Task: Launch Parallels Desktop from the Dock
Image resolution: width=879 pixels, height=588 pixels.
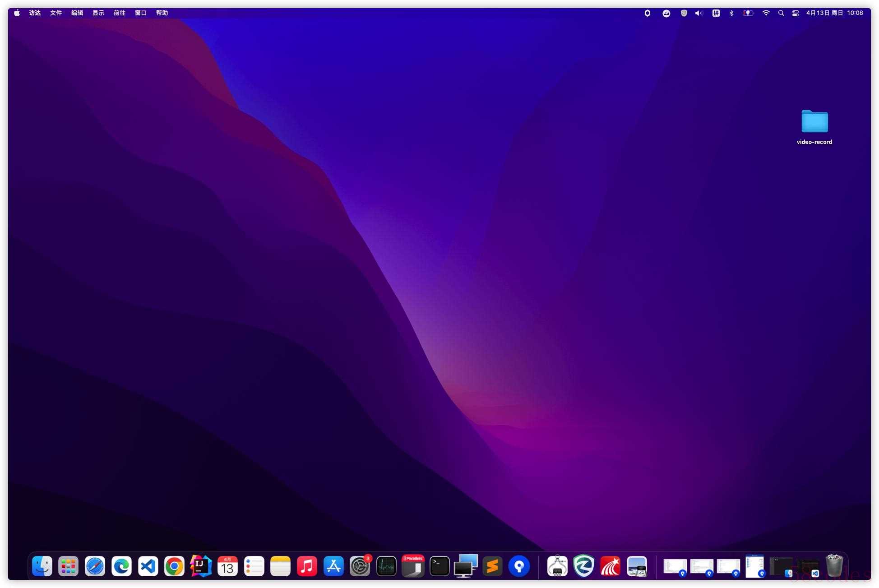Action: click(413, 566)
